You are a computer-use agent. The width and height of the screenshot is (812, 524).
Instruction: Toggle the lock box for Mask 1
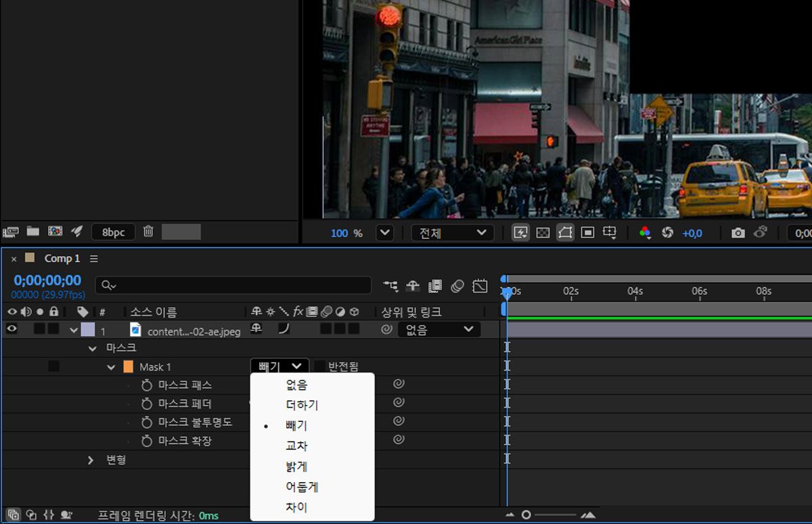(53, 366)
